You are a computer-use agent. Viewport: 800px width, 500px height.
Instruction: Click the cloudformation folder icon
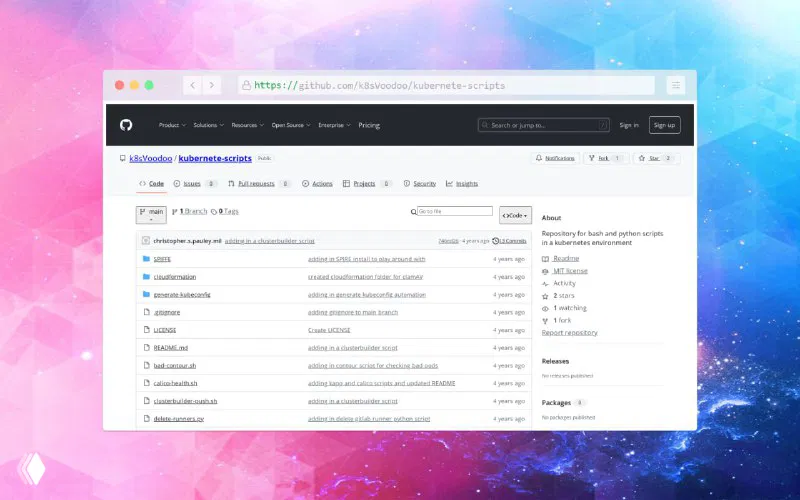coord(146,277)
